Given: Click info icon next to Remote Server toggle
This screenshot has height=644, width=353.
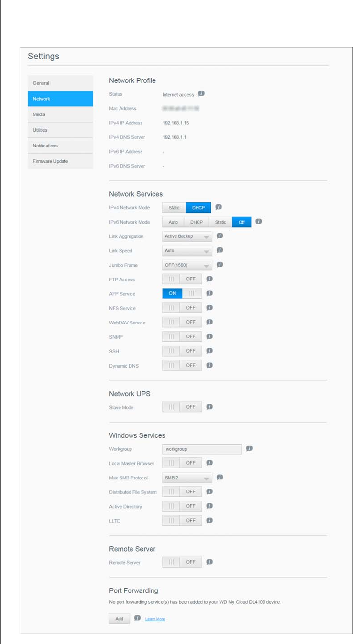Looking at the screenshot, I should [210, 562].
